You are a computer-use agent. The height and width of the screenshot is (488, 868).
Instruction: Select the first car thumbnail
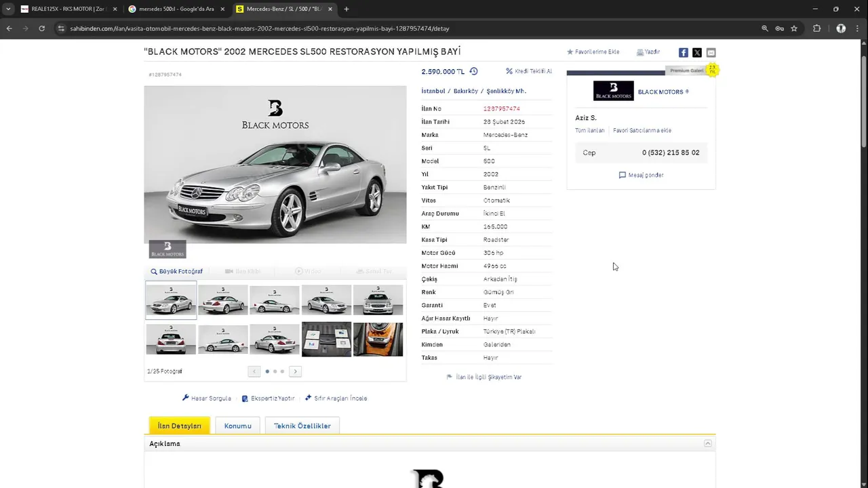pyautogui.click(x=171, y=300)
